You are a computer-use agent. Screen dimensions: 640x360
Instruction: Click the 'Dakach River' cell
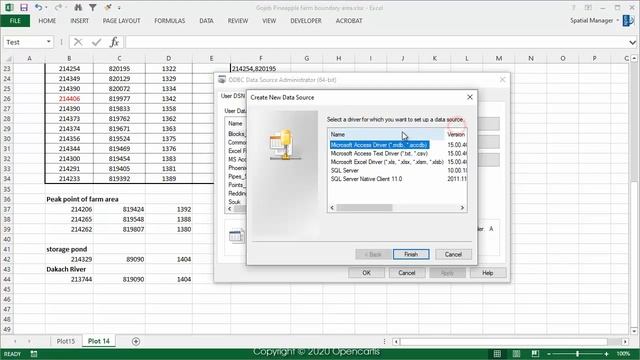click(66, 269)
